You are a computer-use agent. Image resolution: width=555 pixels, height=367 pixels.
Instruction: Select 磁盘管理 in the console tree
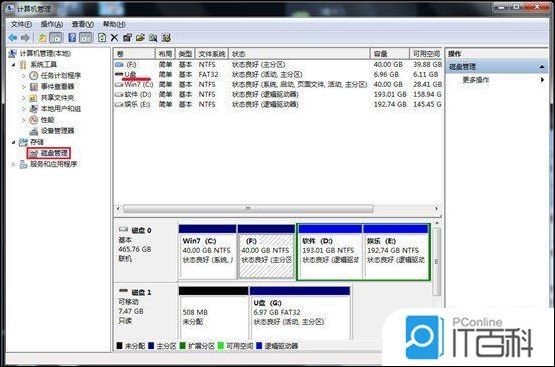coord(49,153)
